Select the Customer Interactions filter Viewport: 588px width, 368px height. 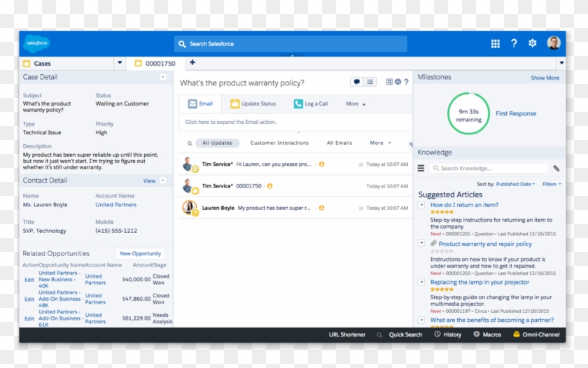[279, 143]
